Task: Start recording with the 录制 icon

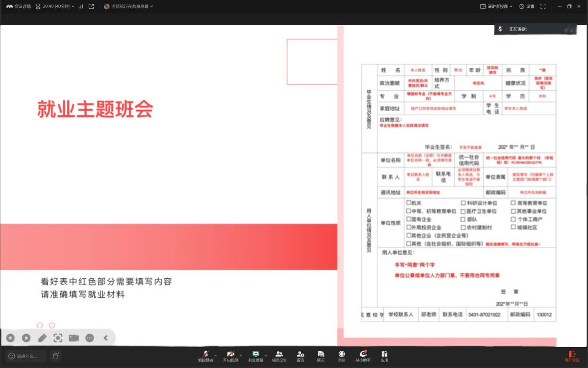Action: [x=342, y=356]
